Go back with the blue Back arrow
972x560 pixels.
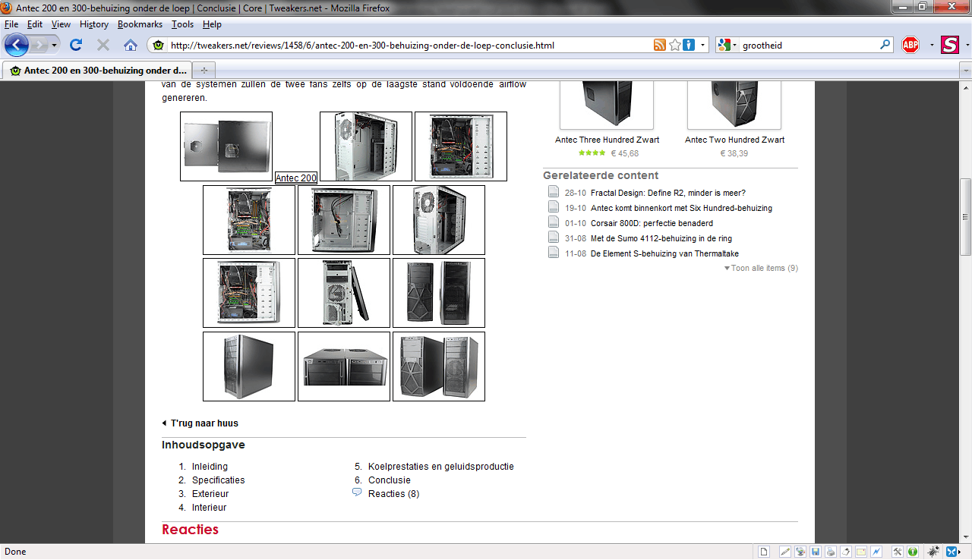16,45
